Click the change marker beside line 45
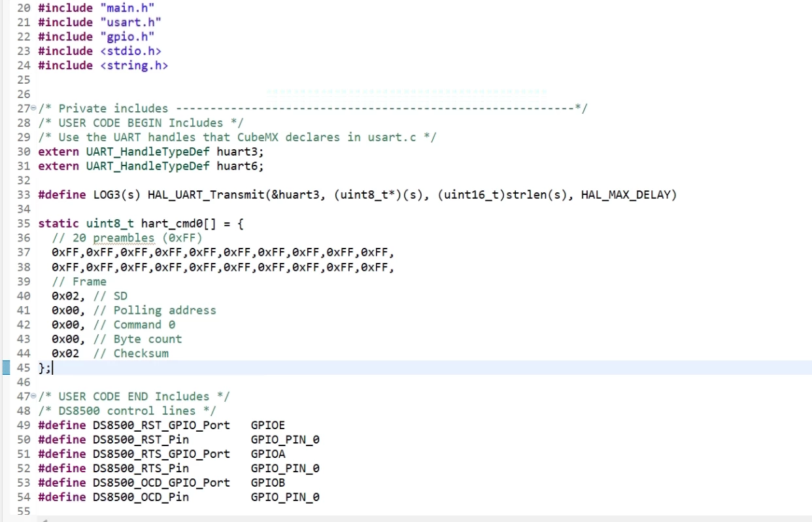 [x=7, y=368]
